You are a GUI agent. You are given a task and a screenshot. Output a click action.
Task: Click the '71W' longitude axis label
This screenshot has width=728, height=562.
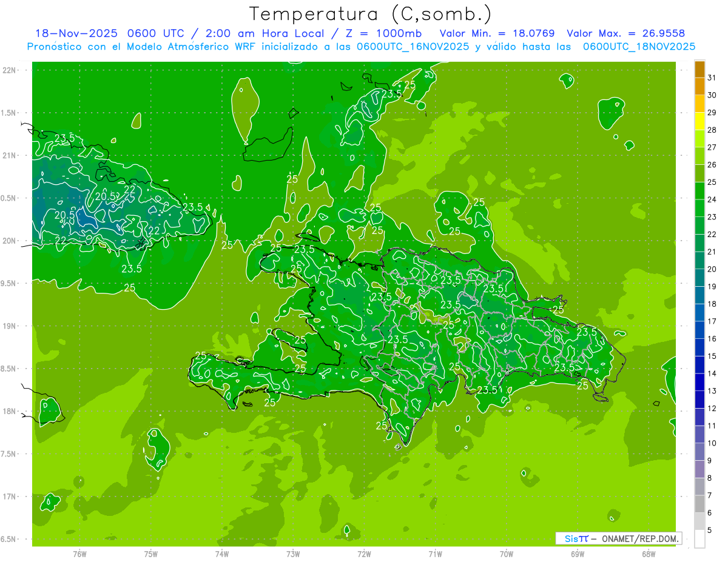(x=436, y=554)
